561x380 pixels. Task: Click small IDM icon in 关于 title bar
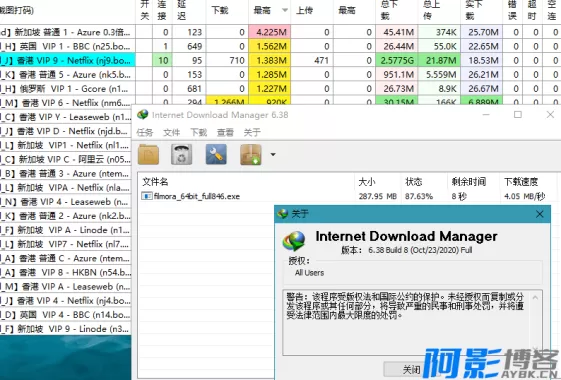coord(283,214)
